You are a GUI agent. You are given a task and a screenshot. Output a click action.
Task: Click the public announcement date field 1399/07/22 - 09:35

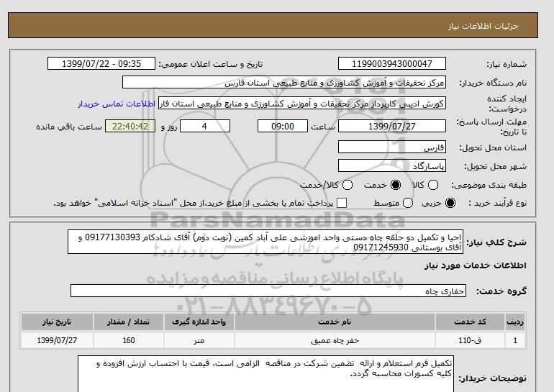pyautogui.click(x=101, y=63)
